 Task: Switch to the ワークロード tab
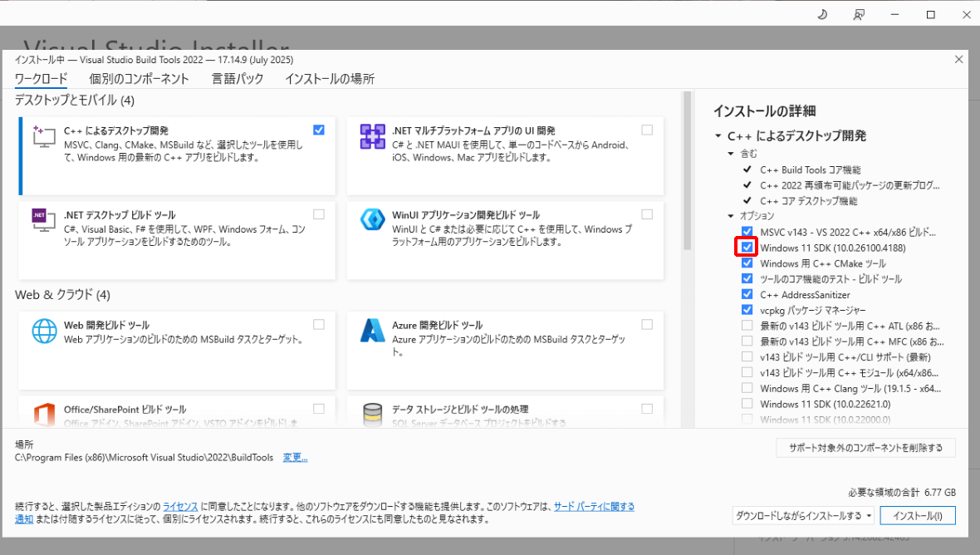coord(42,79)
